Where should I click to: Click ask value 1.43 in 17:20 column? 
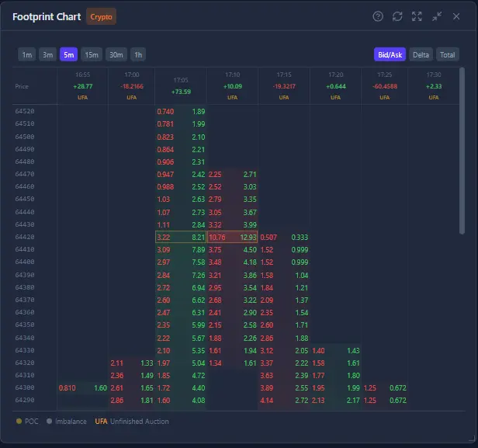pos(353,351)
